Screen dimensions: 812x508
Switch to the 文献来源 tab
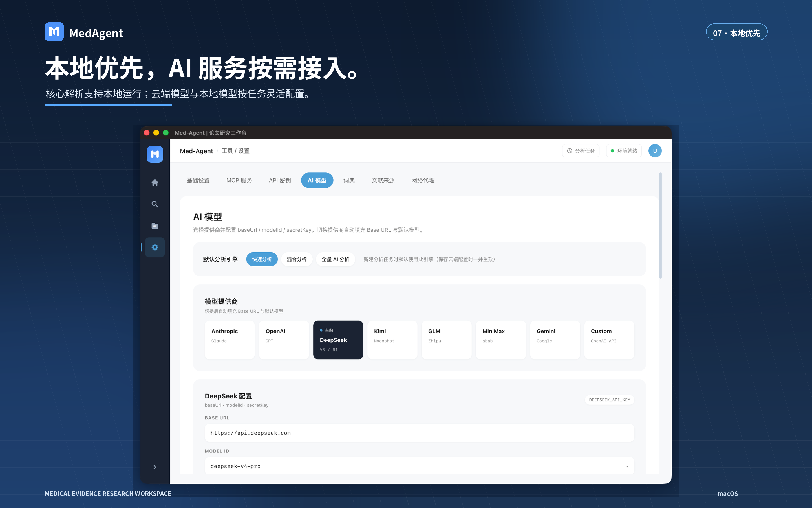(x=383, y=180)
